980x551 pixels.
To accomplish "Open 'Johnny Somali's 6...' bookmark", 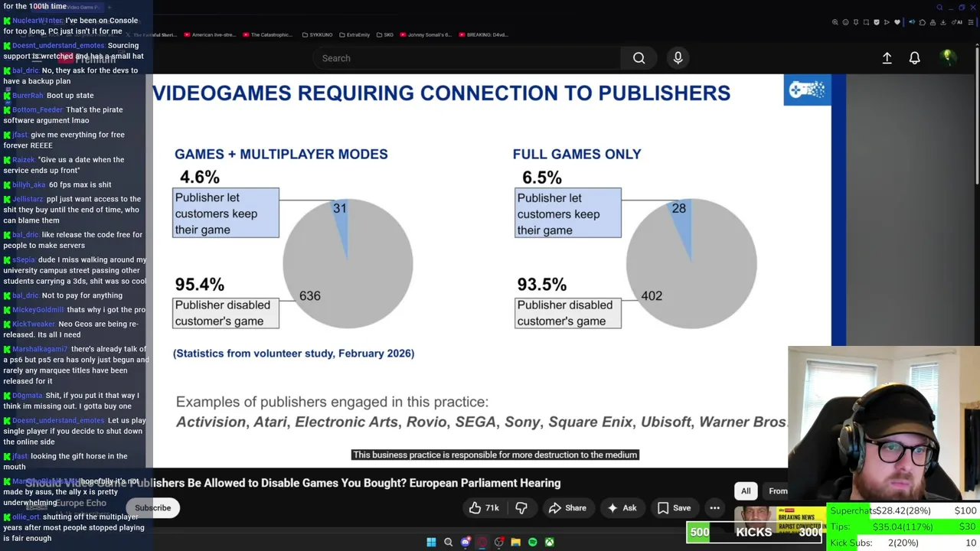I will coord(426,34).
